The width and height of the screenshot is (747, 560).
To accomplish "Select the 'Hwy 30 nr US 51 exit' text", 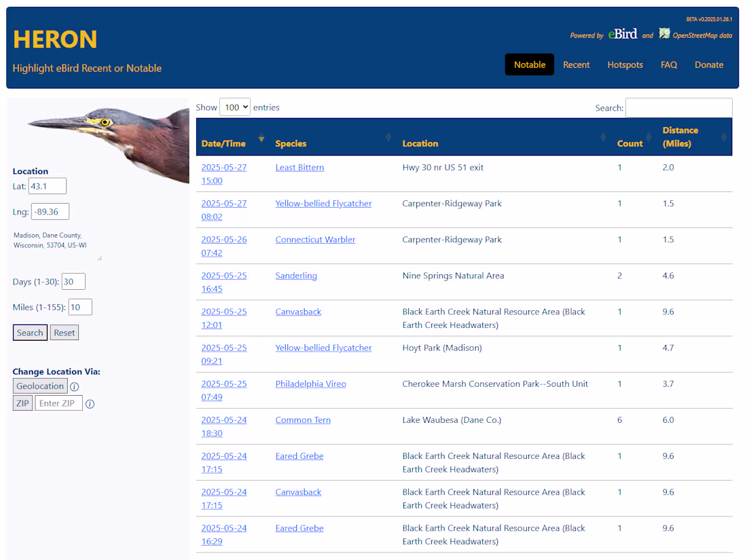I will coord(443,168).
